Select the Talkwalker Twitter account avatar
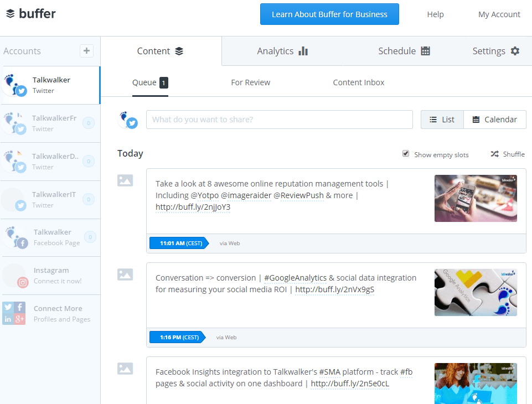Viewport: 532px width, 404px height. 14,85
